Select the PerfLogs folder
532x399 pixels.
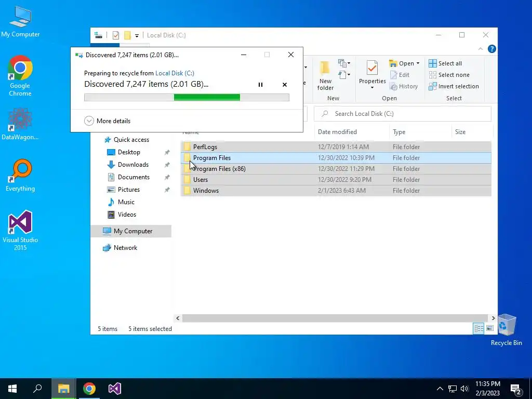pos(336,147)
